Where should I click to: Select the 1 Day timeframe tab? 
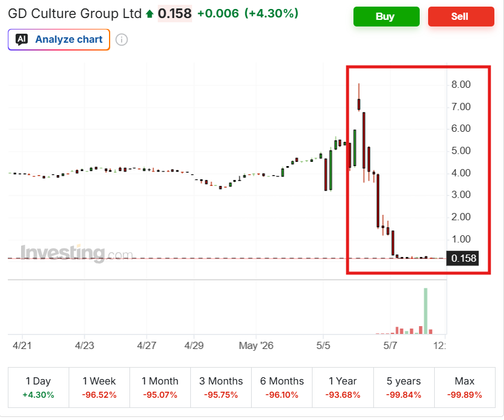[x=39, y=388]
